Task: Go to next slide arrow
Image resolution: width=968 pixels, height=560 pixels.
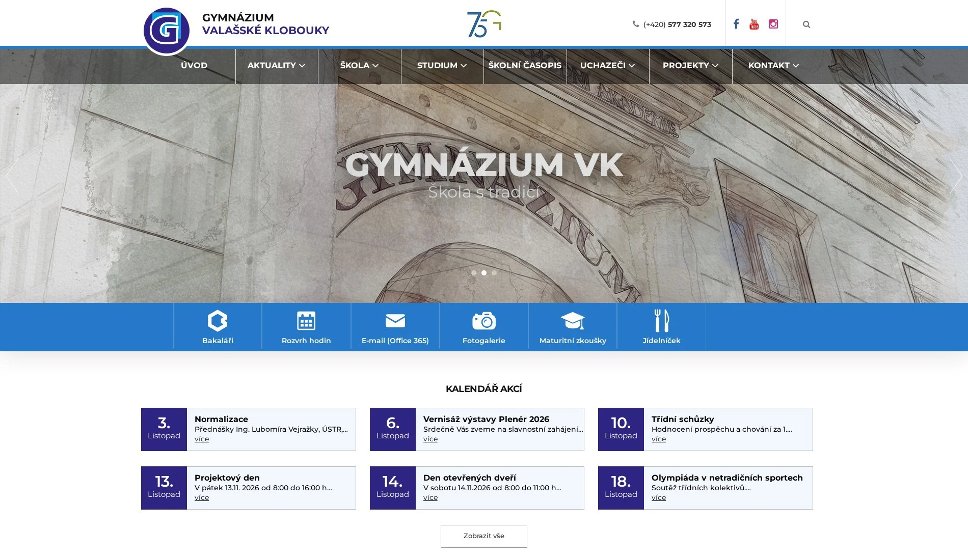Action: (956, 176)
